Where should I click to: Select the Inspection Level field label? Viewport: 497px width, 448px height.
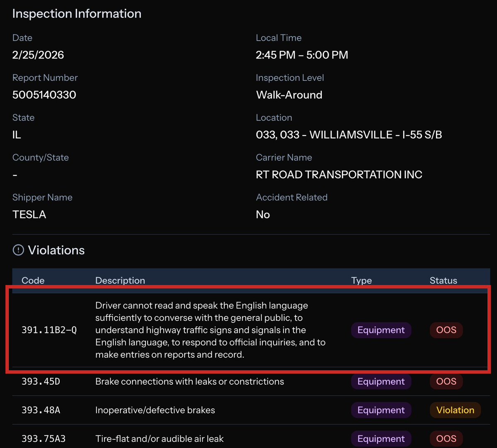tap(290, 77)
